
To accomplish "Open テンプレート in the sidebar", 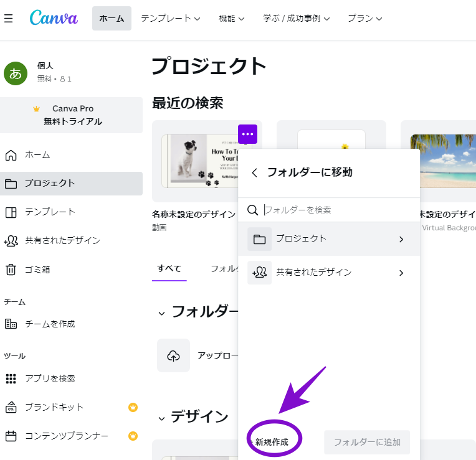I will pos(71,212).
